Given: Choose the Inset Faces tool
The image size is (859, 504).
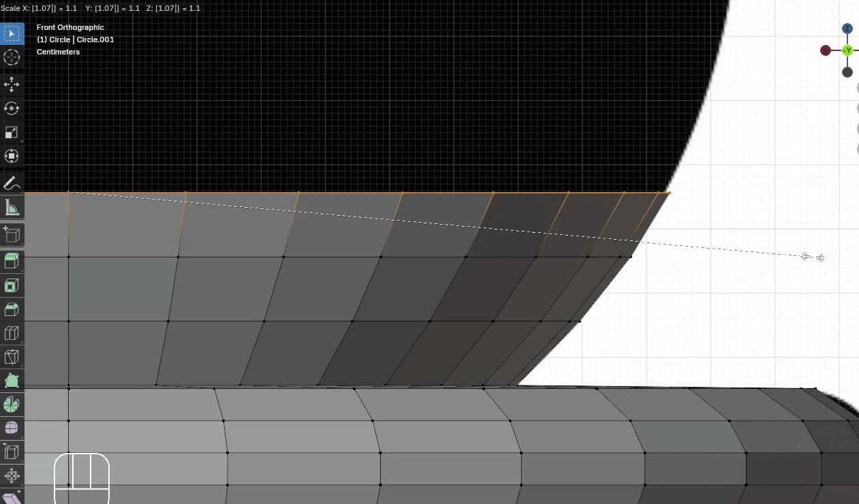Looking at the screenshot, I should point(12,285).
